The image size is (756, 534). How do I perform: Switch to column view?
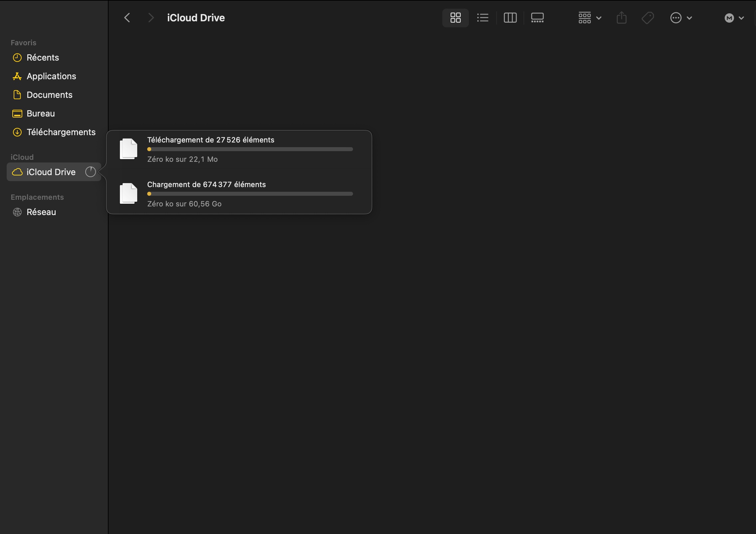(x=510, y=18)
